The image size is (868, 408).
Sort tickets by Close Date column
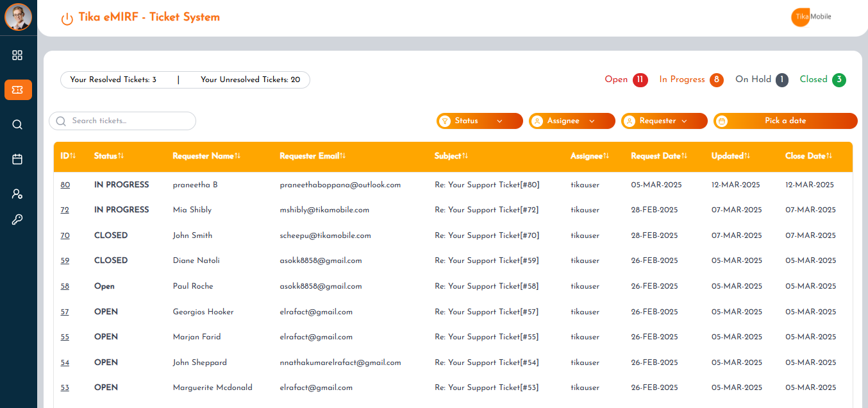coord(809,156)
